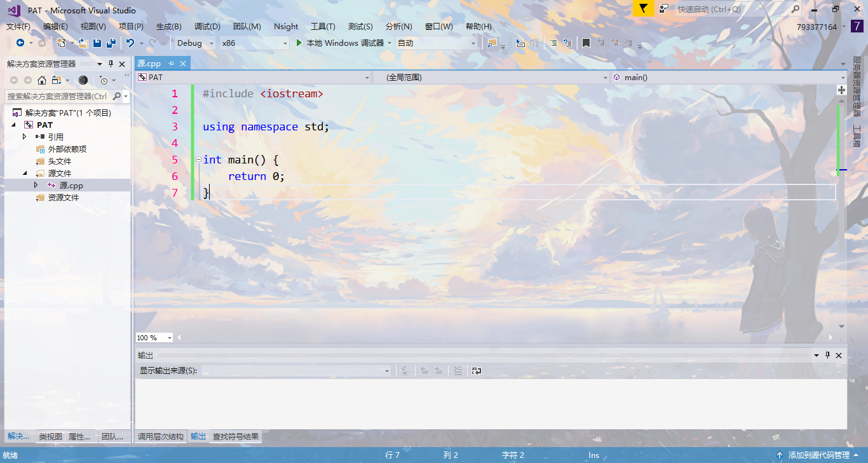Start debugging with the green play icon

pyautogui.click(x=300, y=43)
